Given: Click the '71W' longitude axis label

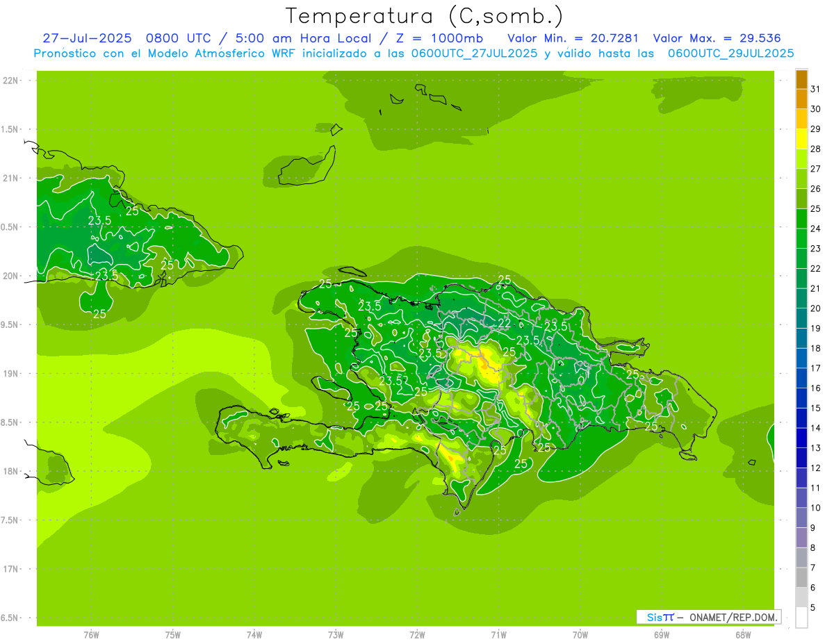Looking at the screenshot, I should (x=498, y=635).
